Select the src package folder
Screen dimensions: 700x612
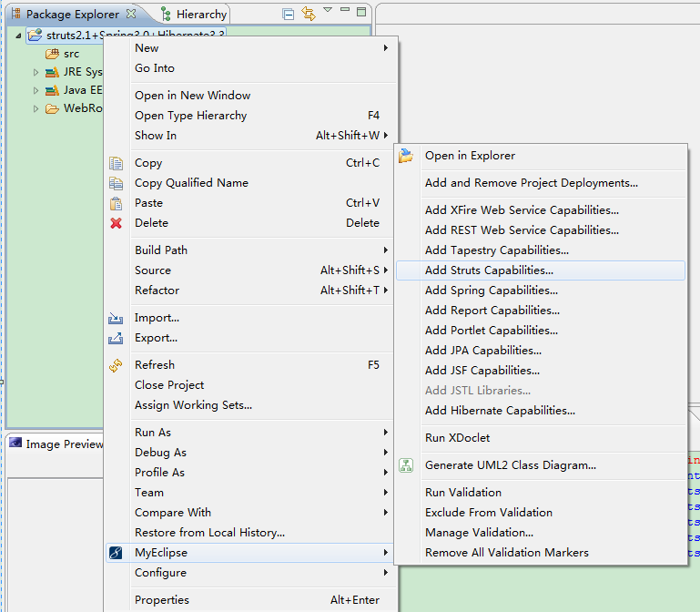(63, 54)
